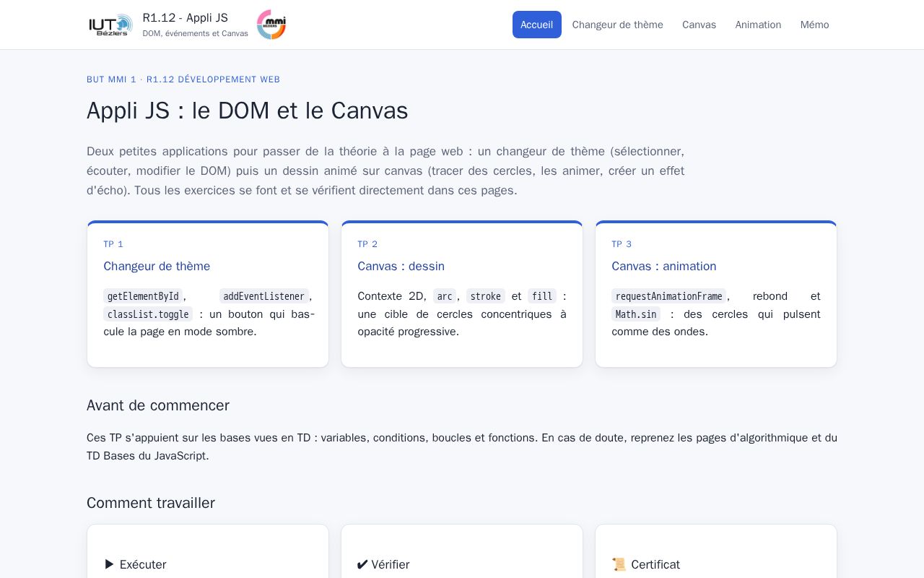Click the classList.toggle code snippet

tap(148, 314)
